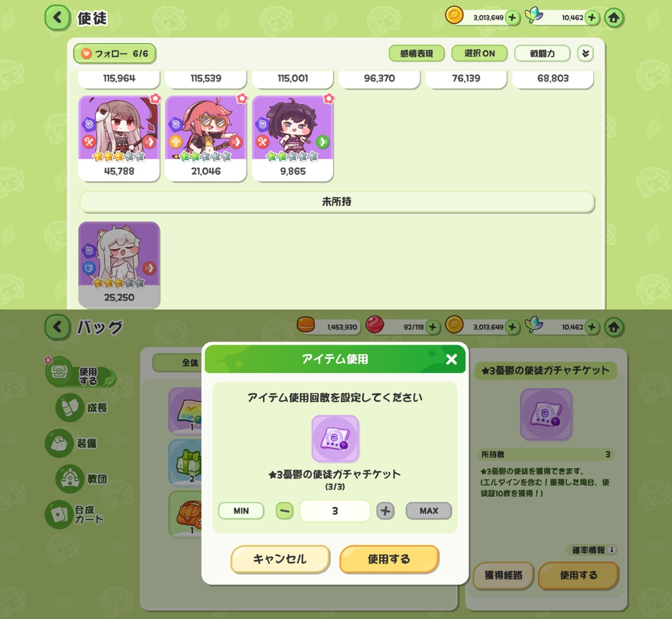Go back from the 使徒 screen
Screen dimensions: 672x619
coord(57,18)
